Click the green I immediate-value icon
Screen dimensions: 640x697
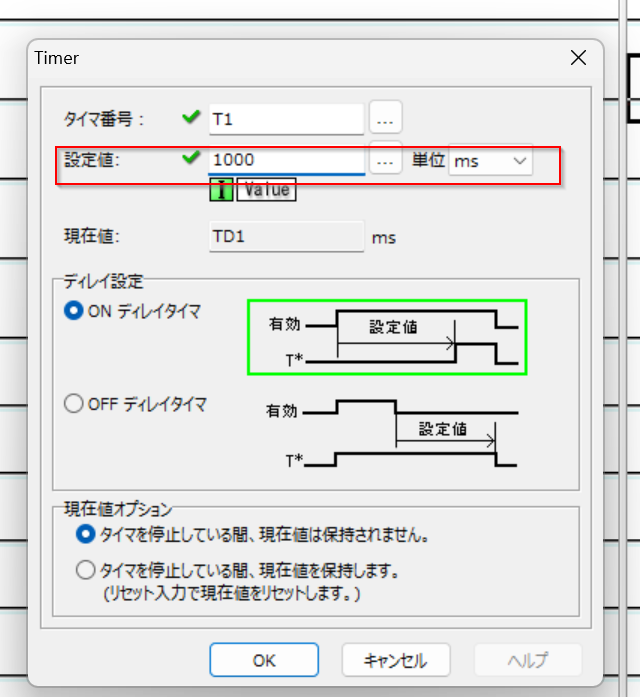pyautogui.click(x=221, y=190)
